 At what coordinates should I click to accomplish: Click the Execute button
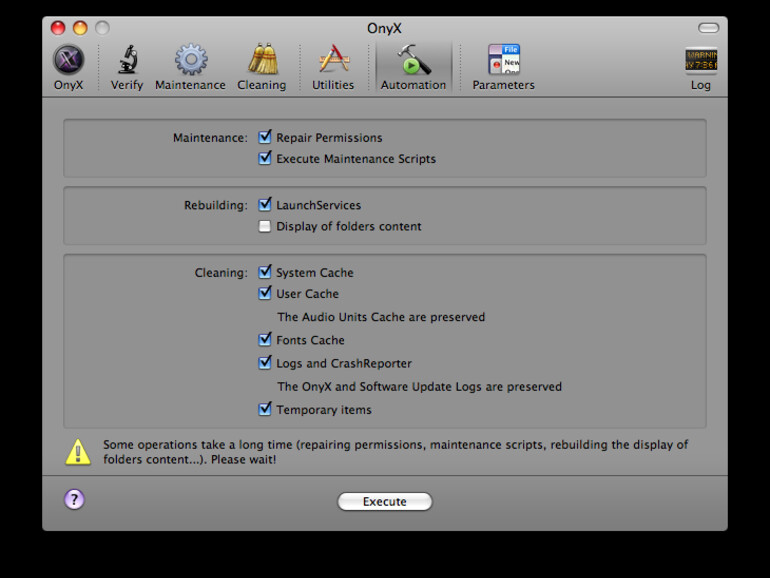point(385,501)
